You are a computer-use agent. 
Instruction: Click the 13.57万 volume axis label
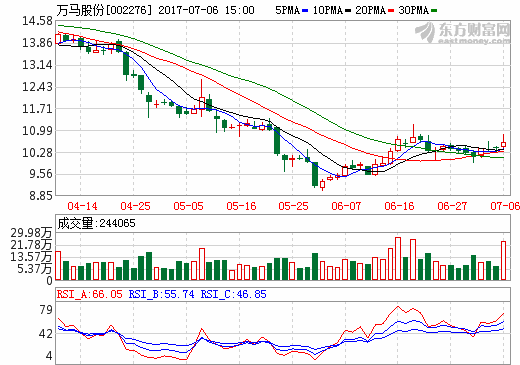[31, 257]
